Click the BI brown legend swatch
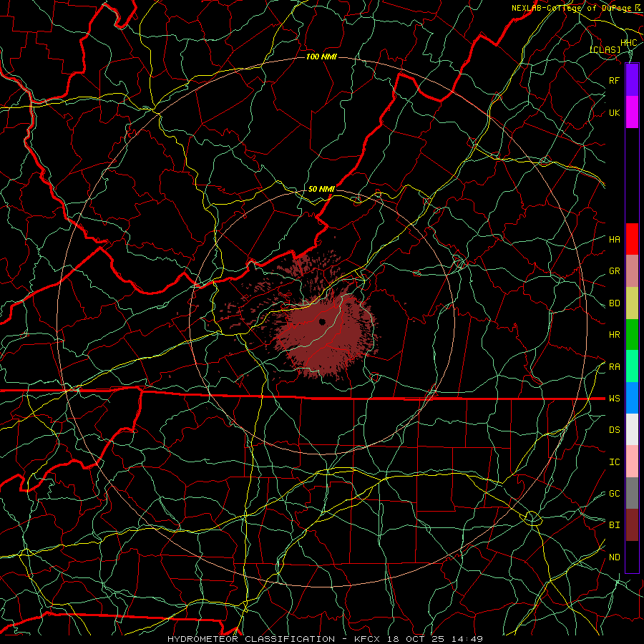 [632, 525]
